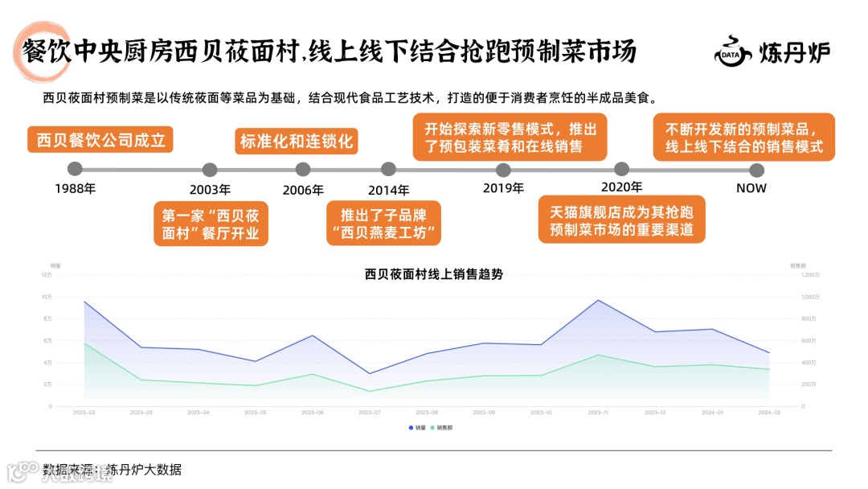Click the green line point at 2023-02
868x489 pixels.
tap(84, 343)
